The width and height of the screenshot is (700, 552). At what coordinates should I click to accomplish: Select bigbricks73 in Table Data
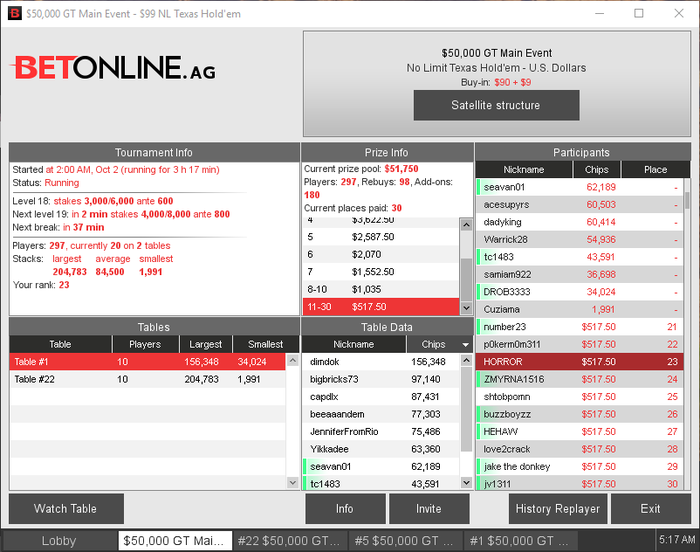pyautogui.click(x=381, y=379)
